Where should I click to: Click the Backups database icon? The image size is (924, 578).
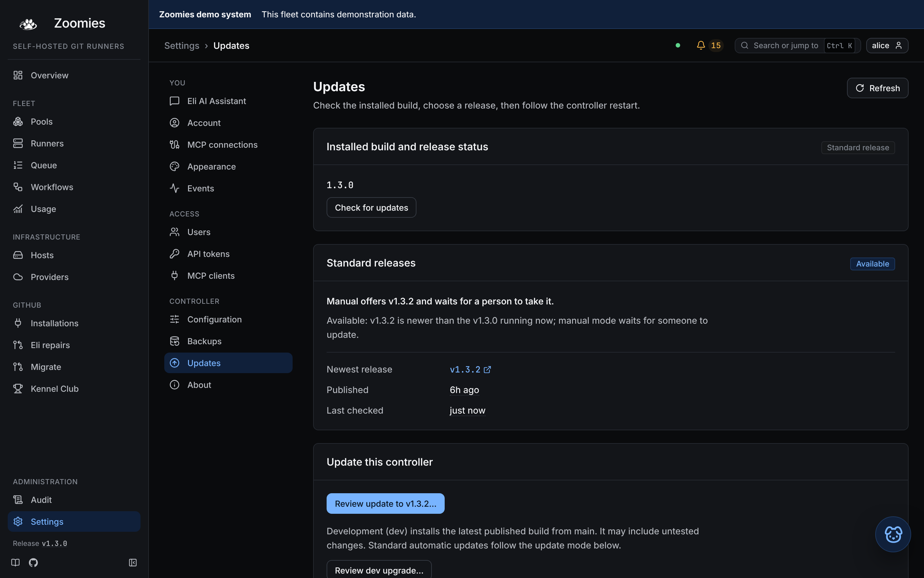click(175, 341)
